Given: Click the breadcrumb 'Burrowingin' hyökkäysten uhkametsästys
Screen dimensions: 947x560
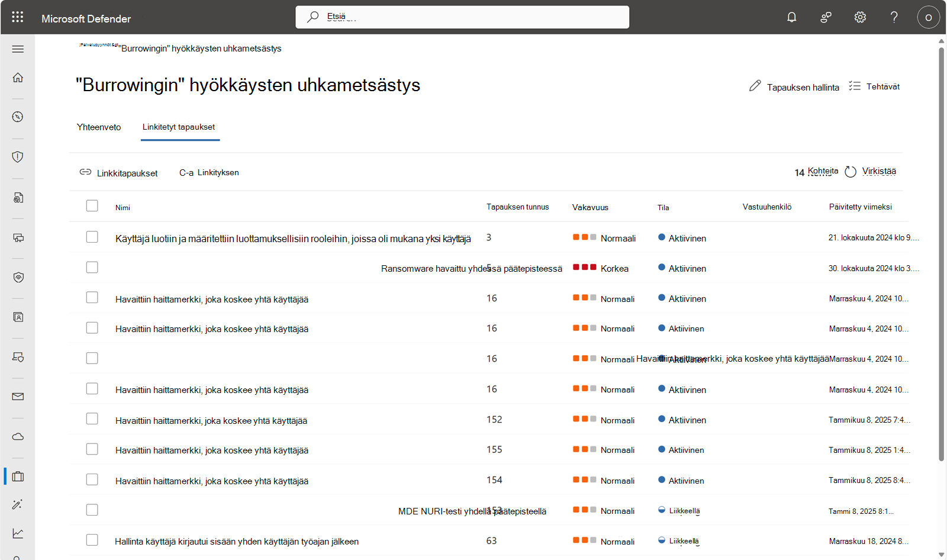Looking at the screenshot, I should click(201, 49).
